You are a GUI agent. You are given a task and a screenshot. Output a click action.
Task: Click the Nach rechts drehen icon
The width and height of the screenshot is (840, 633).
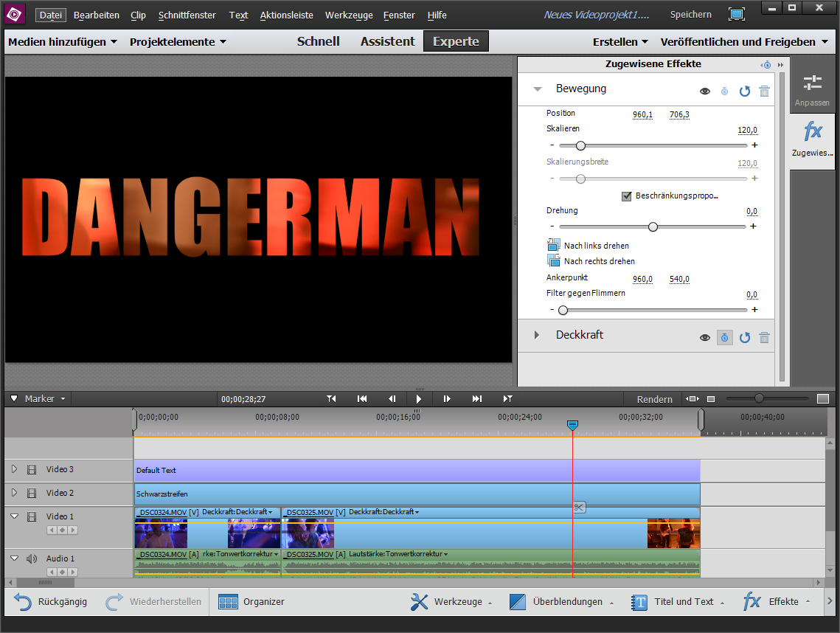[x=554, y=260]
